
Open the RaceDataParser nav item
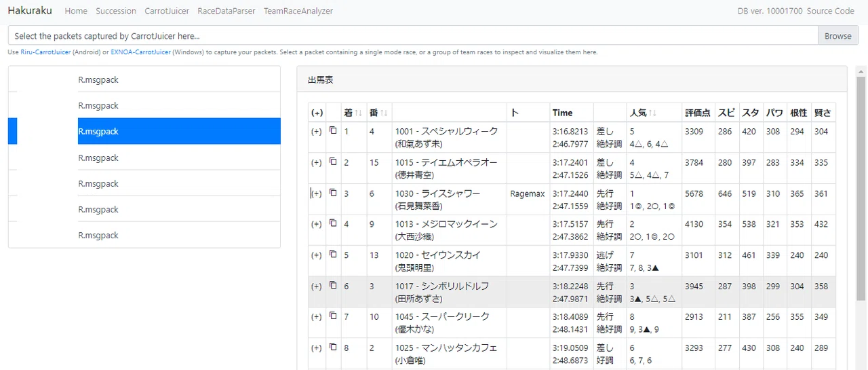point(226,11)
